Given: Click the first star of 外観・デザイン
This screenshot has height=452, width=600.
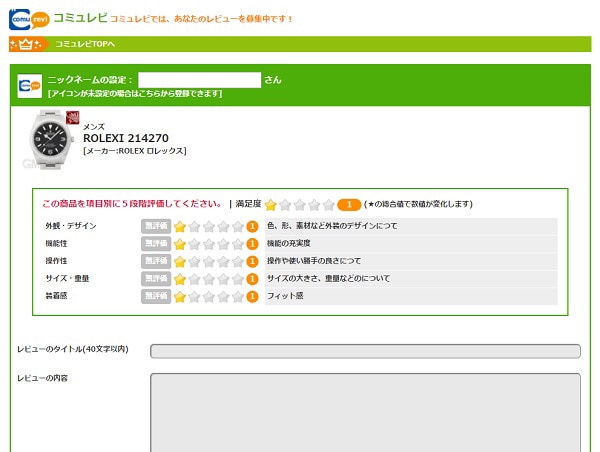Looking at the screenshot, I should click(x=180, y=226).
